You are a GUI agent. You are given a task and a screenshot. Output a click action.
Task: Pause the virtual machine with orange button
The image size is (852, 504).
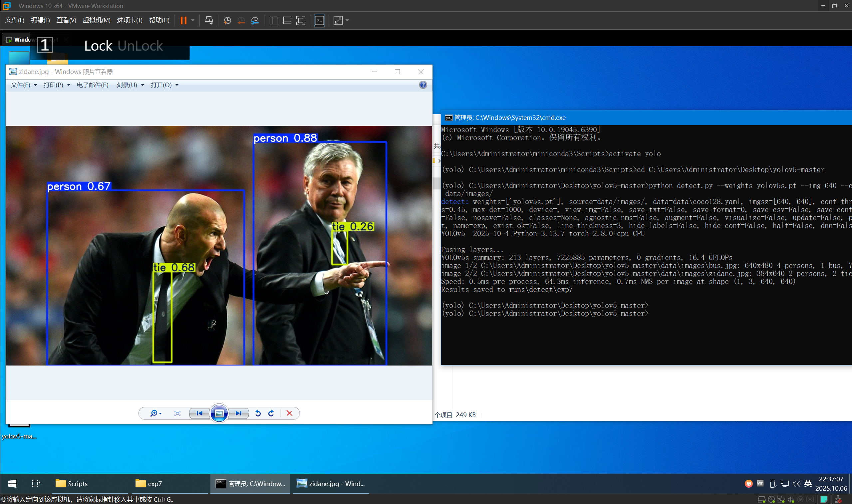(183, 20)
